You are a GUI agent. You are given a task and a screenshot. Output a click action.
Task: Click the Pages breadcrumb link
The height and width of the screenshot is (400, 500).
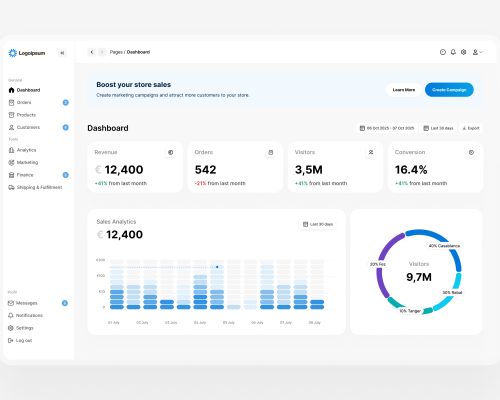(x=116, y=52)
